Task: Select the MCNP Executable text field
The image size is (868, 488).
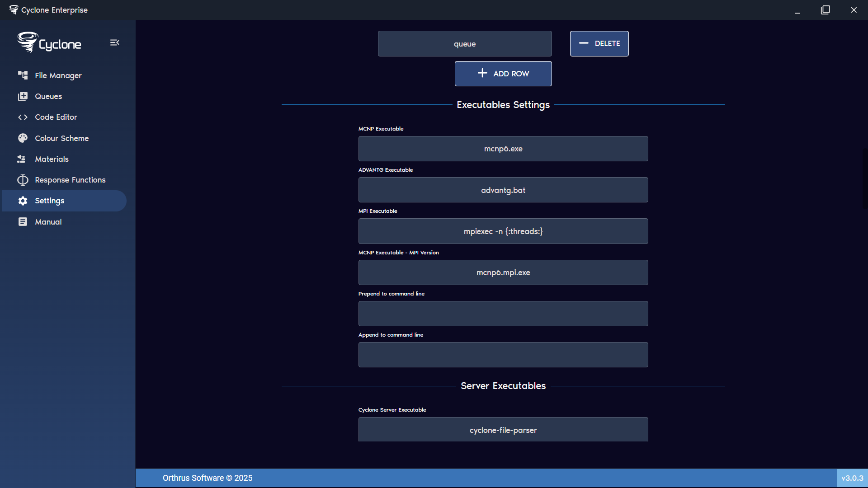Action: click(503, 148)
